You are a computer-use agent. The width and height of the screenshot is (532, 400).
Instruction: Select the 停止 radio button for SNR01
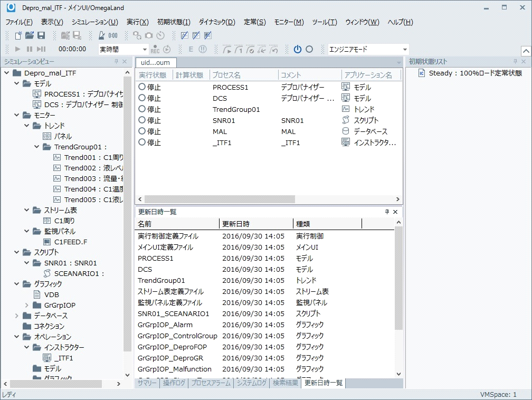[x=141, y=120]
